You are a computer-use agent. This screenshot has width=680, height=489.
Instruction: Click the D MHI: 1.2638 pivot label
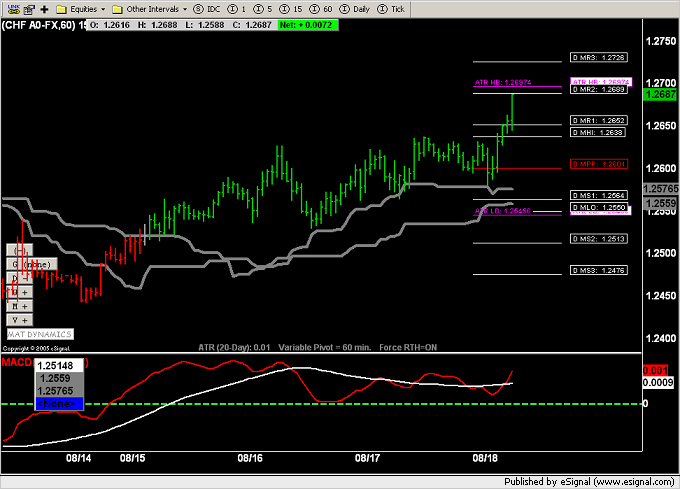tap(598, 132)
